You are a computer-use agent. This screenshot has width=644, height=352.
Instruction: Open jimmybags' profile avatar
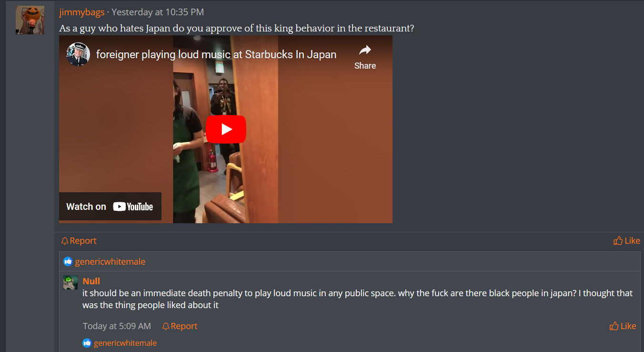pos(30,20)
